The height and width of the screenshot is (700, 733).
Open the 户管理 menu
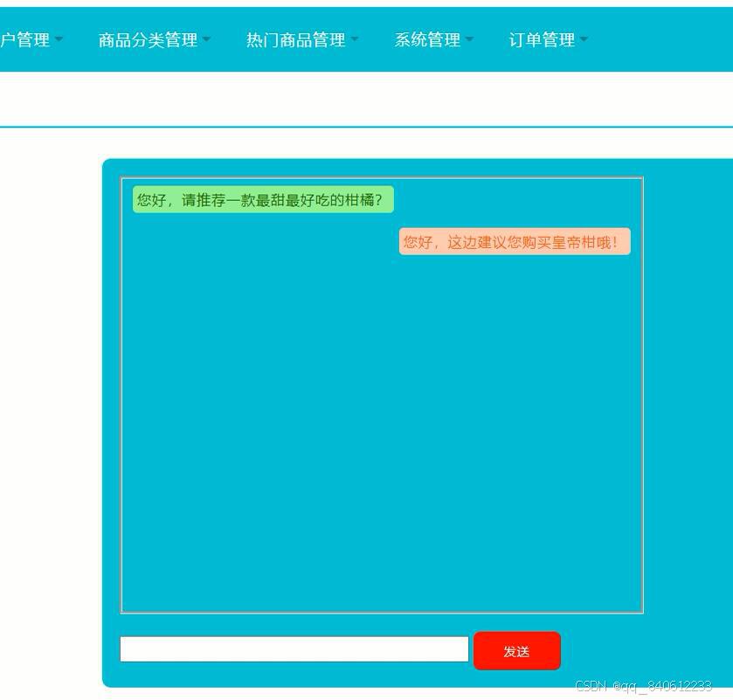pos(26,40)
